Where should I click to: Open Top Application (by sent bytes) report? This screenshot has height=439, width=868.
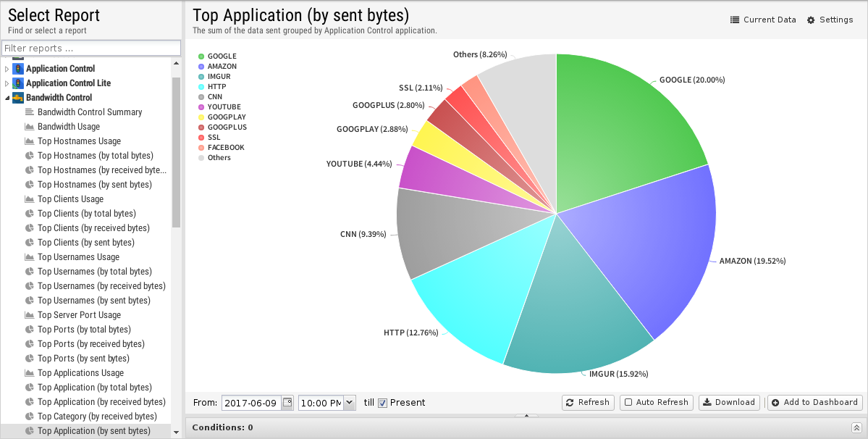click(94, 431)
